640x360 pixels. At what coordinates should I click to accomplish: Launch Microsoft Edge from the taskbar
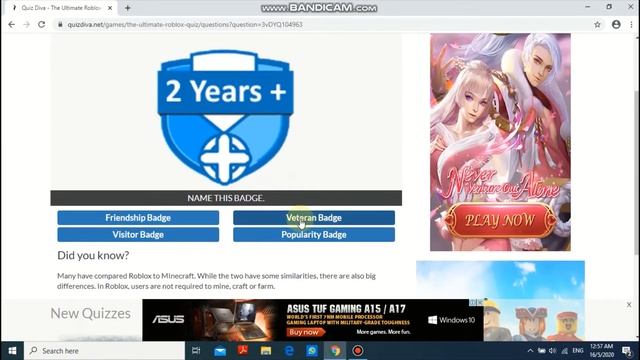point(289,351)
